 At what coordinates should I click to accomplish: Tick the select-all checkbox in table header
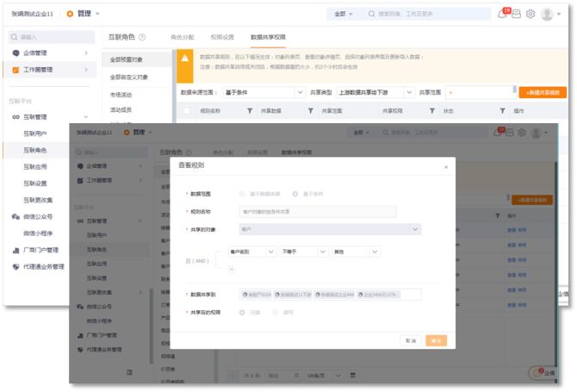pyautogui.click(x=187, y=111)
